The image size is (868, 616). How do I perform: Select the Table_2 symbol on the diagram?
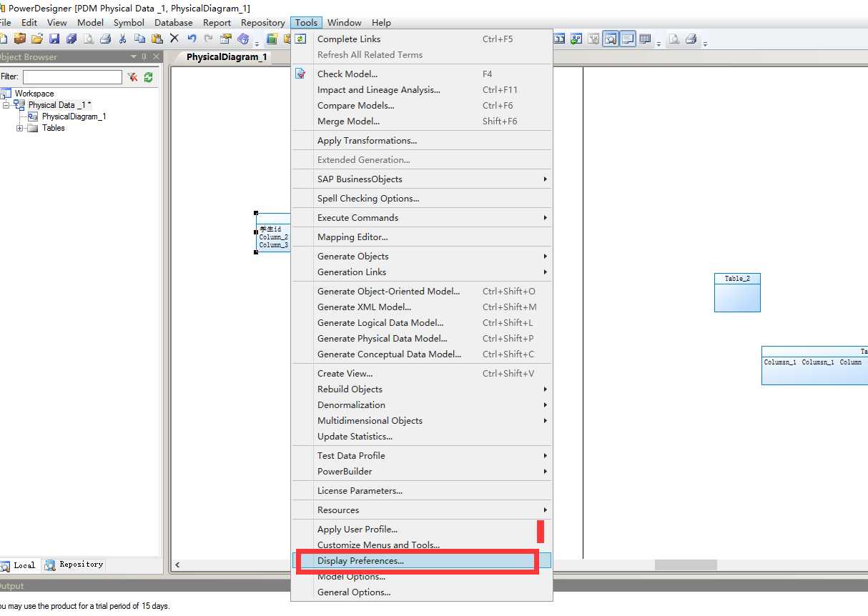click(737, 292)
